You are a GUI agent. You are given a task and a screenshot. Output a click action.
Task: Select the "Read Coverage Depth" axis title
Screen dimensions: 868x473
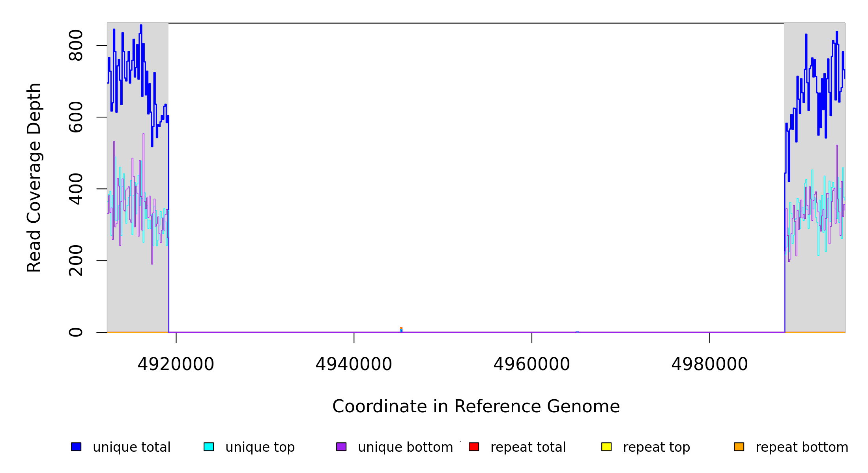pos(34,177)
